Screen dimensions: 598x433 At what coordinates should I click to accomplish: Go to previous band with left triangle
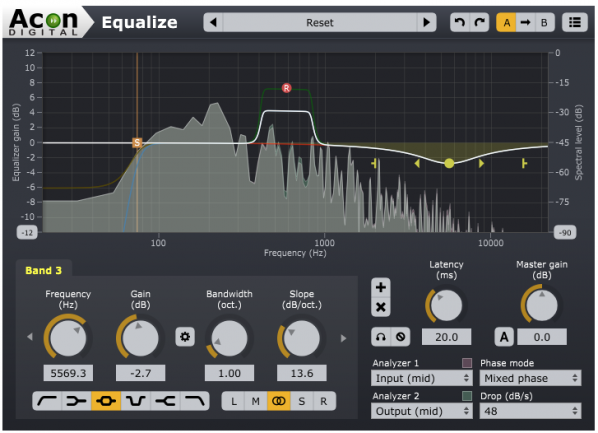coord(30,337)
